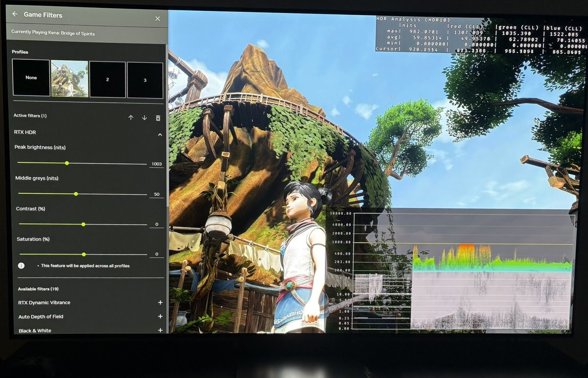Click the 'Active filters (1)' label
588x378 pixels.
pyautogui.click(x=30, y=116)
